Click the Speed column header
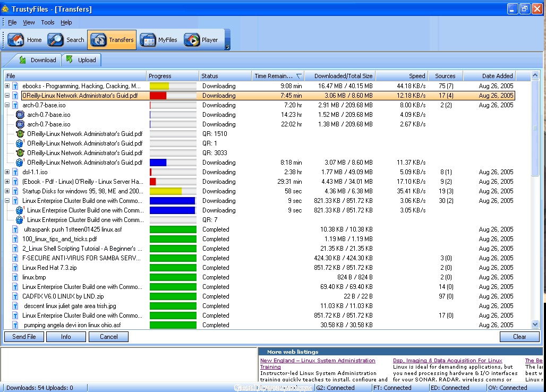Screen dimensions: 546x392 click(x=402, y=76)
